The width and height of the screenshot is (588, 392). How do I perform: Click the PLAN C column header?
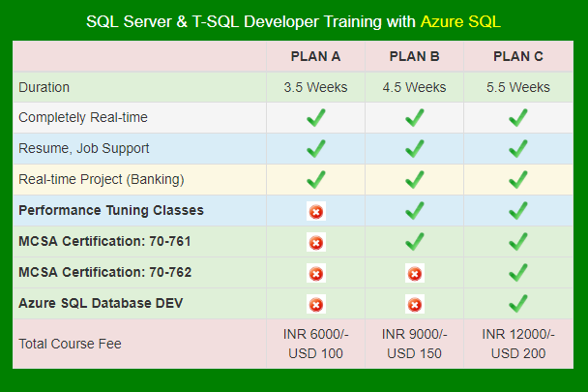coord(517,56)
